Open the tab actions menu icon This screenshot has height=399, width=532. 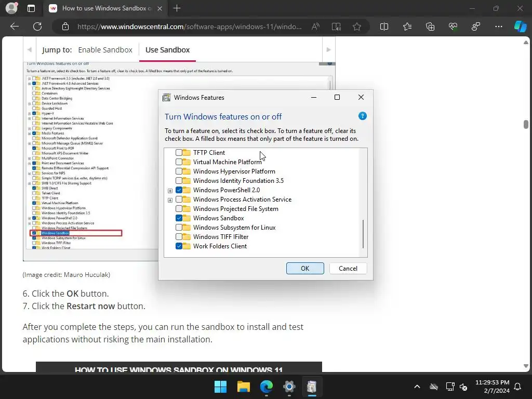31,8
